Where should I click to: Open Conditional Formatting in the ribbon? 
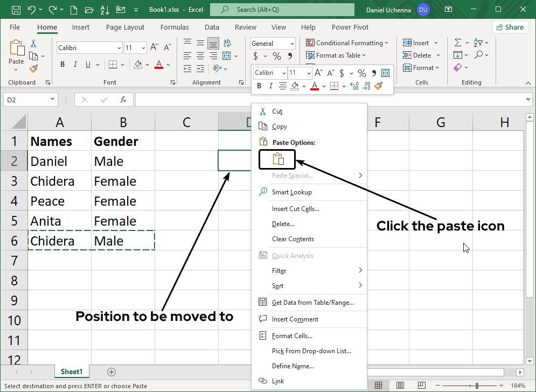(x=347, y=43)
